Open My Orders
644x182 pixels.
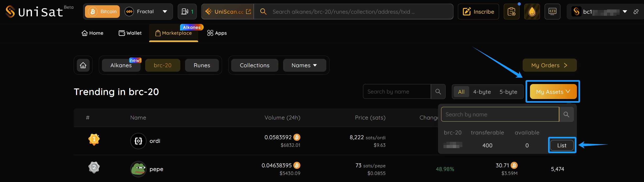(549, 65)
